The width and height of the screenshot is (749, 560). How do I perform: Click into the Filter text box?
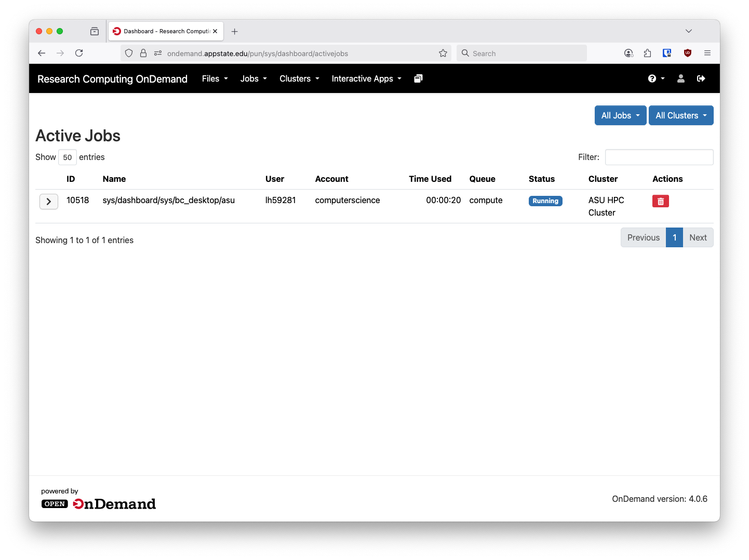[x=659, y=157]
